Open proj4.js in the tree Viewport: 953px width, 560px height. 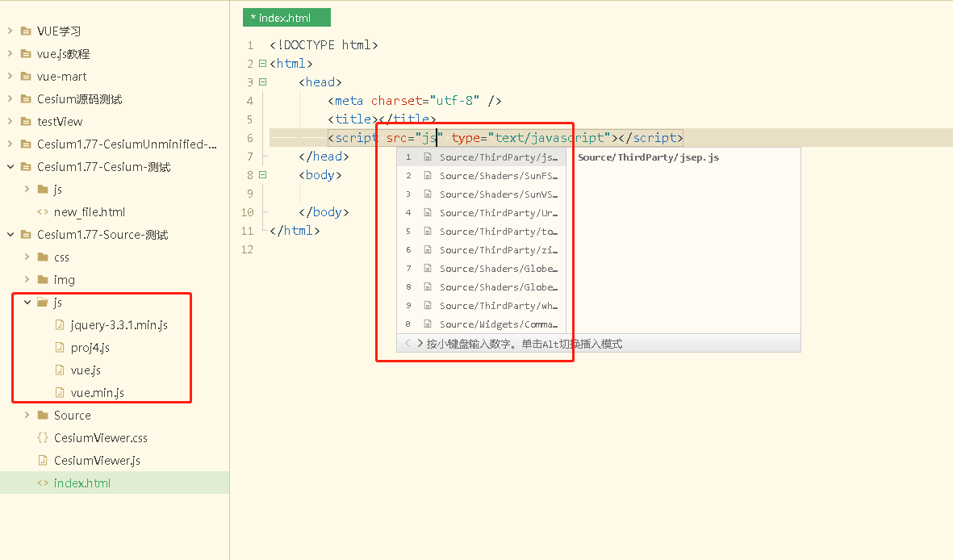pyautogui.click(x=90, y=347)
